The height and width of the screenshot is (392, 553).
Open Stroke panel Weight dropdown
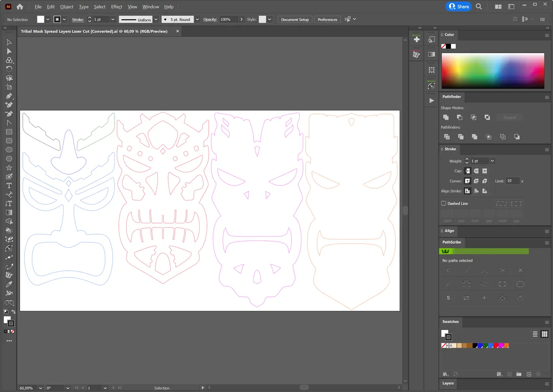(x=492, y=161)
